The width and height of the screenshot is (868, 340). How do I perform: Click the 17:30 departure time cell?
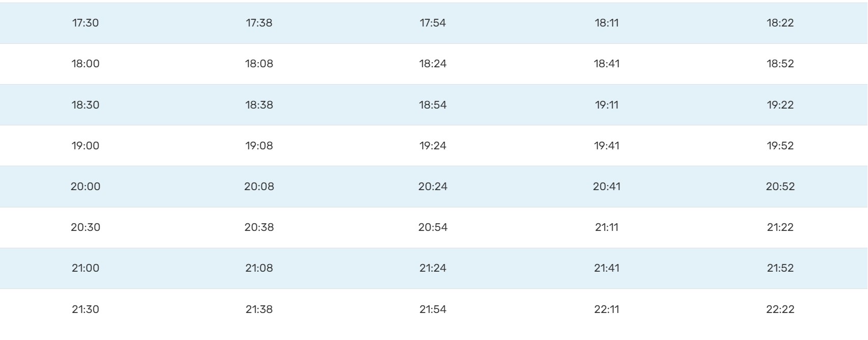86,23
